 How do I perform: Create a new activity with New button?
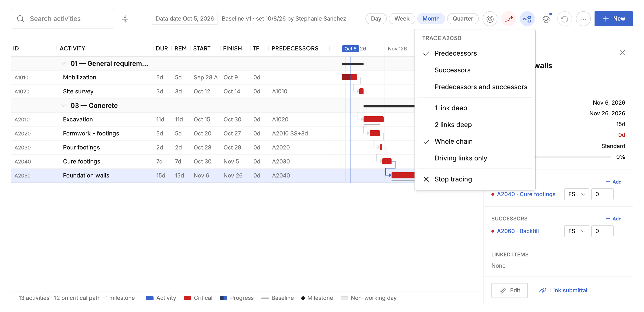point(613,19)
